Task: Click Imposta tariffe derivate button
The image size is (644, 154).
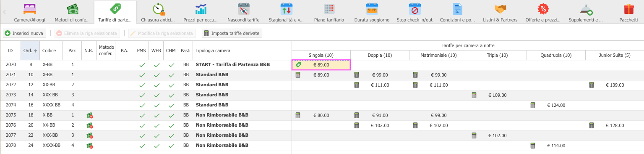Action: point(232,33)
